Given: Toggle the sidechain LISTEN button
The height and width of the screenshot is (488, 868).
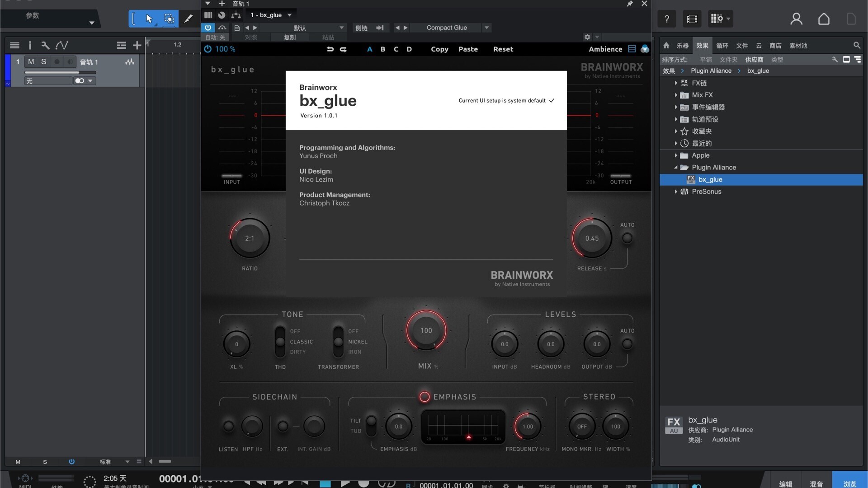Looking at the screenshot, I should click(228, 426).
